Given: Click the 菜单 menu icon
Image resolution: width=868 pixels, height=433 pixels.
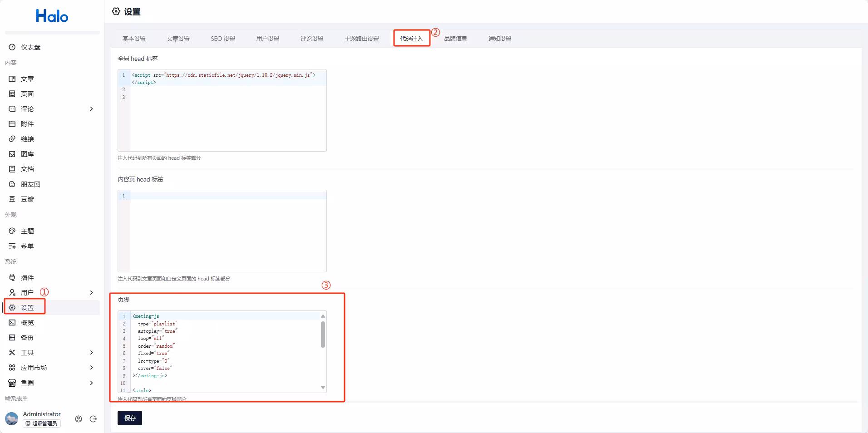Looking at the screenshot, I should 12,246.
